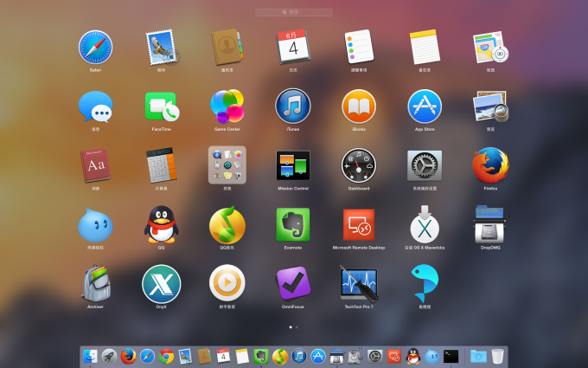The width and height of the screenshot is (588, 368).
Task: Open Mail from the Dock
Action: pyautogui.click(x=185, y=356)
